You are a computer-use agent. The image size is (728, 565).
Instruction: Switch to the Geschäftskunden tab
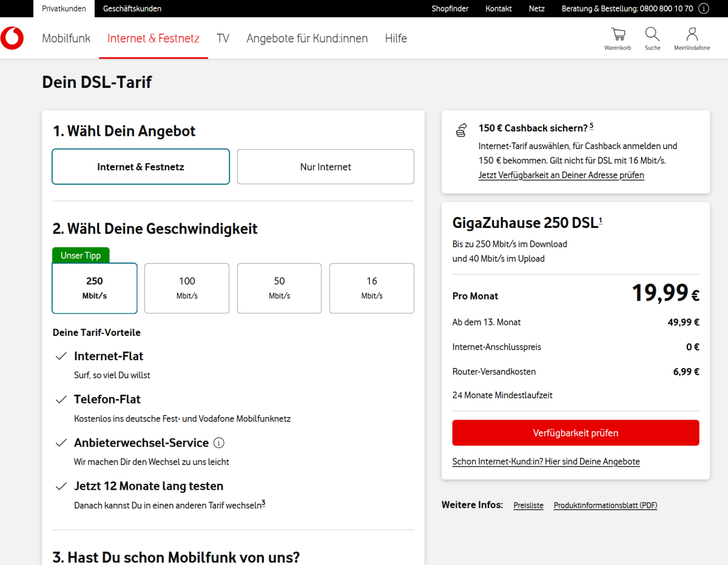pyautogui.click(x=132, y=8)
